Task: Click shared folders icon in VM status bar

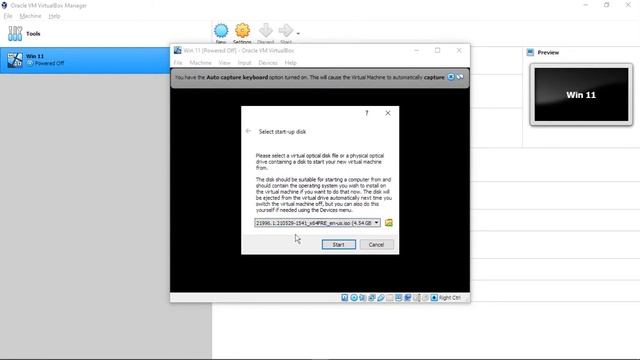Action: (x=389, y=298)
